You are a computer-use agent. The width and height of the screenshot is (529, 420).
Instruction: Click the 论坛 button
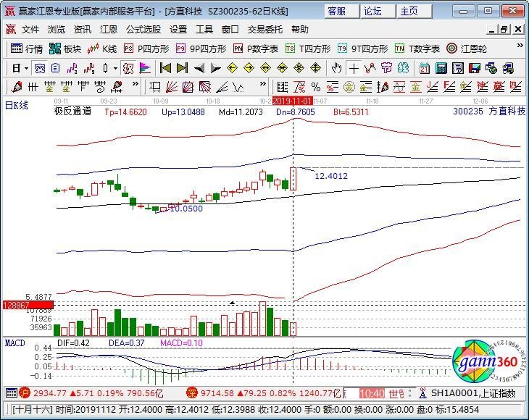click(x=378, y=12)
